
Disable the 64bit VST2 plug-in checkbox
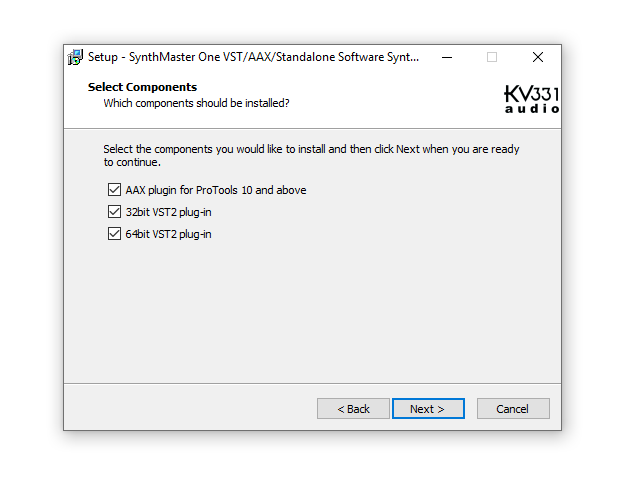(x=113, y=234)
